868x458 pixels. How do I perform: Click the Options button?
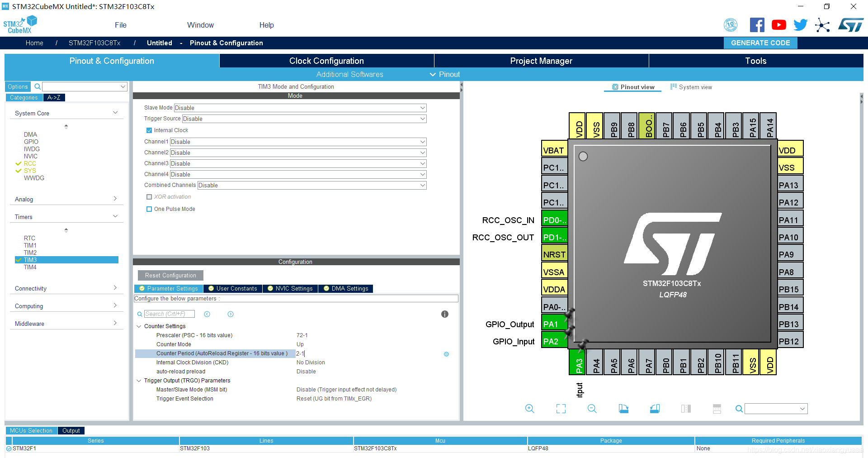[18, 86]
